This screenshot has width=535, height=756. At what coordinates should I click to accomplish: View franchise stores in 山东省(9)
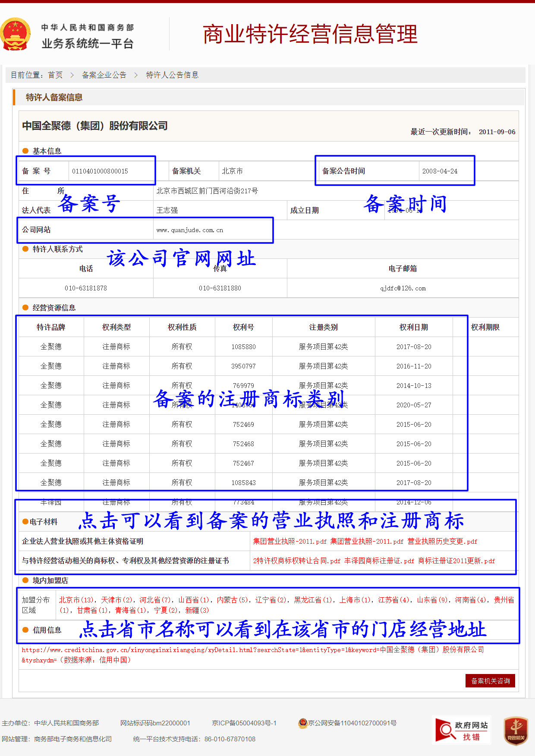point(432,600)
